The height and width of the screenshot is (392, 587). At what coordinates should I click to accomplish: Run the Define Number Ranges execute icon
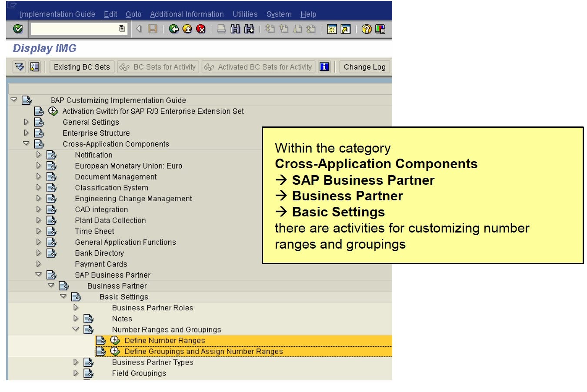pyautogui.click(x=115, y=340)
